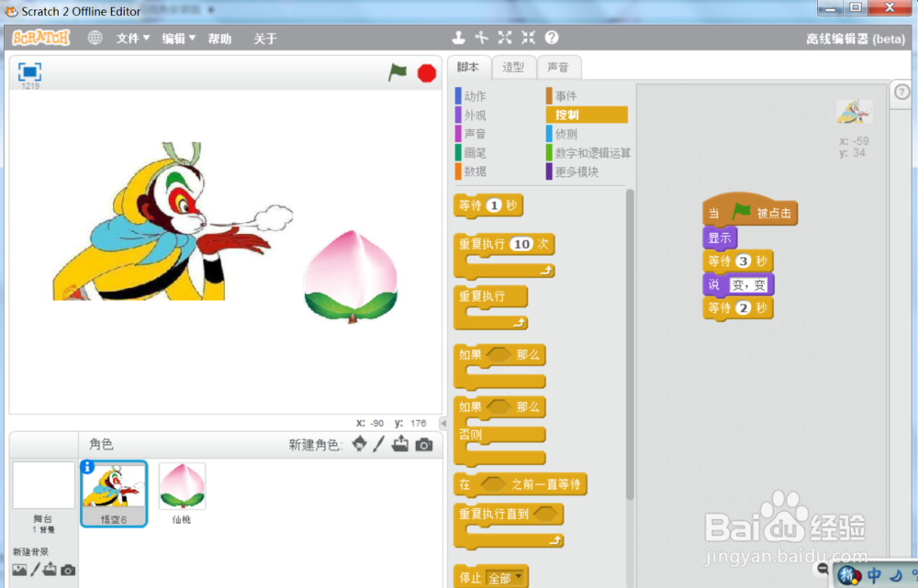Switch to the 声音 tab

[x=558, y=67]
